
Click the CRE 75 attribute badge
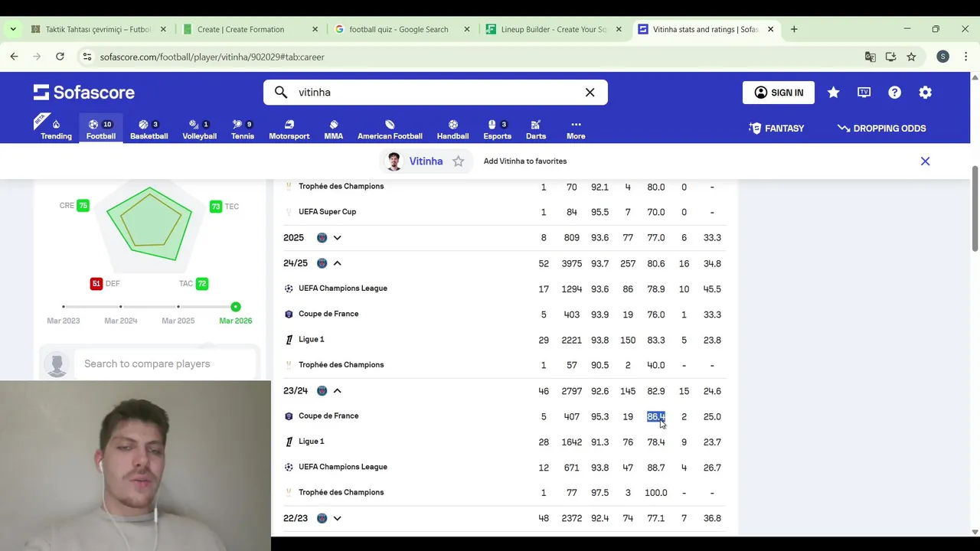pos(83,206)
